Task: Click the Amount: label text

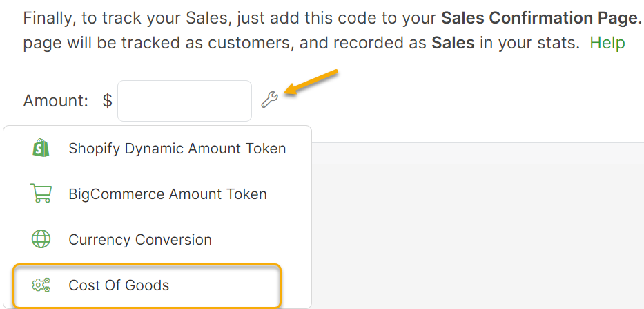Action: [55, 101]
